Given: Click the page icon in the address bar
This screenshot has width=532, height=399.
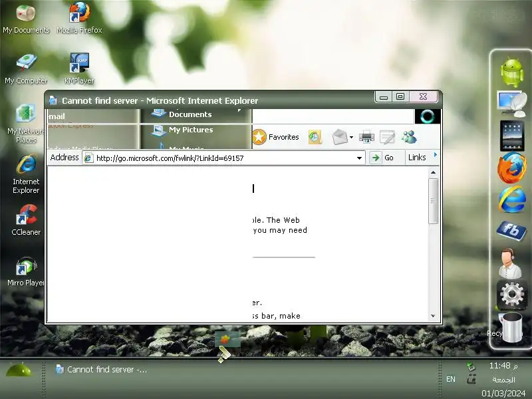Looking at the screenshot, I should [x=88, y=158].
